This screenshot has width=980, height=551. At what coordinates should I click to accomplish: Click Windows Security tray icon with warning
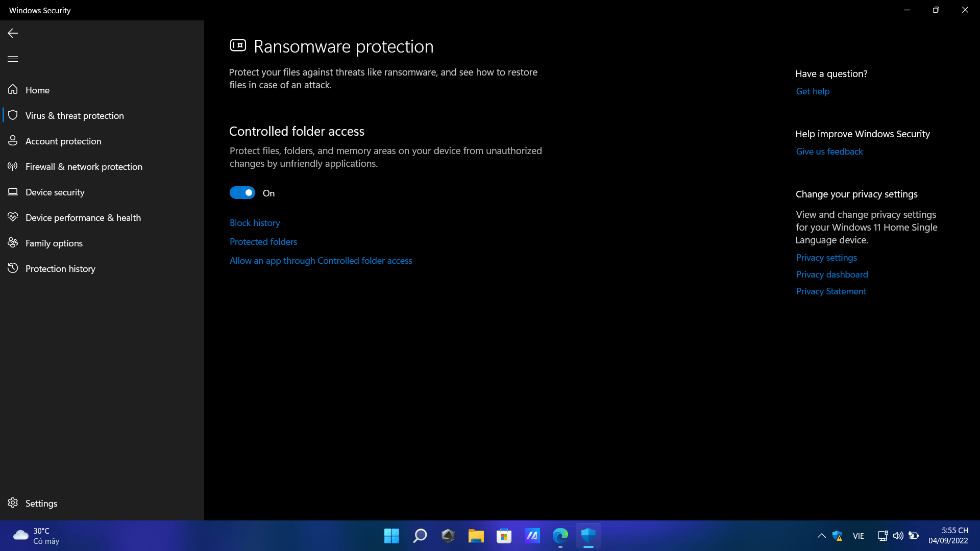[x=837, y=536]
